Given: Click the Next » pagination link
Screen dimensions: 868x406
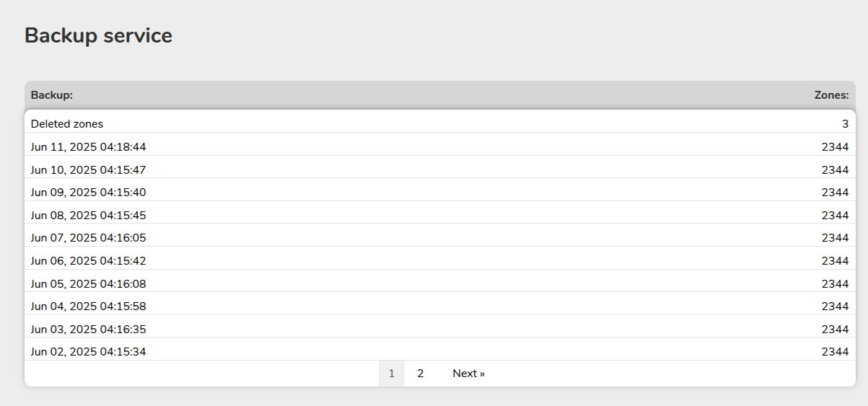Looking at the screenshot, I should coord(468,374).
